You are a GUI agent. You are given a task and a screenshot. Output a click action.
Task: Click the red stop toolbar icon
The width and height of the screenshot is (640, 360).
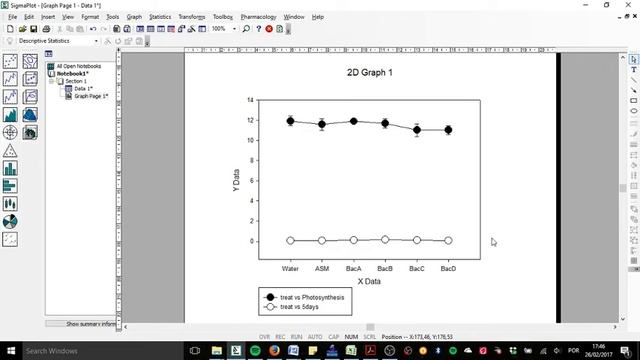tap(269, 29)
